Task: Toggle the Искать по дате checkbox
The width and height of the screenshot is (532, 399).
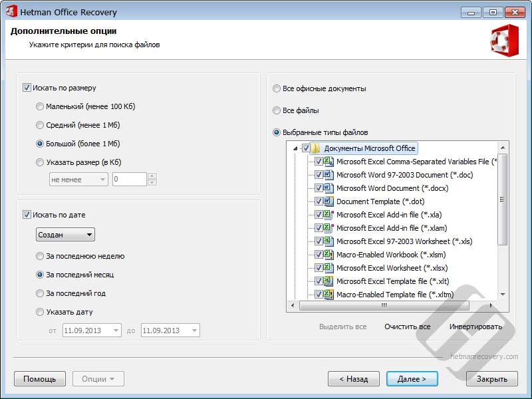Action: click(27, 215)
